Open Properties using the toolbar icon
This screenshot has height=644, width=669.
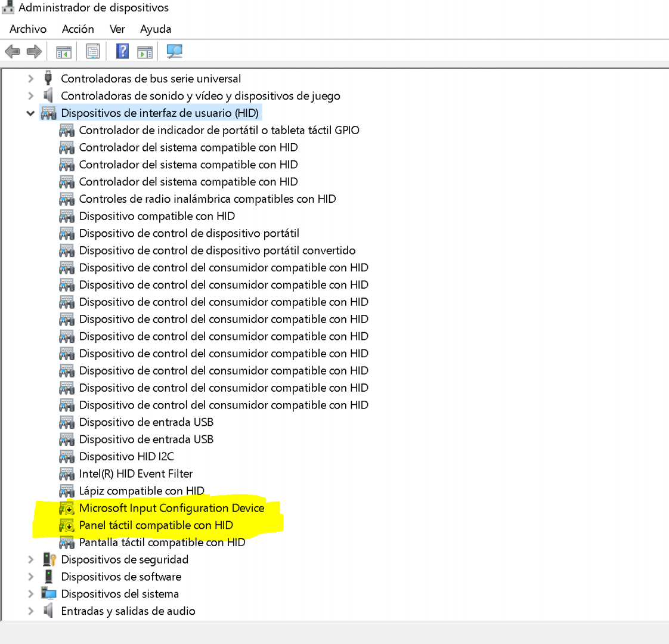[x=93, y=52]
